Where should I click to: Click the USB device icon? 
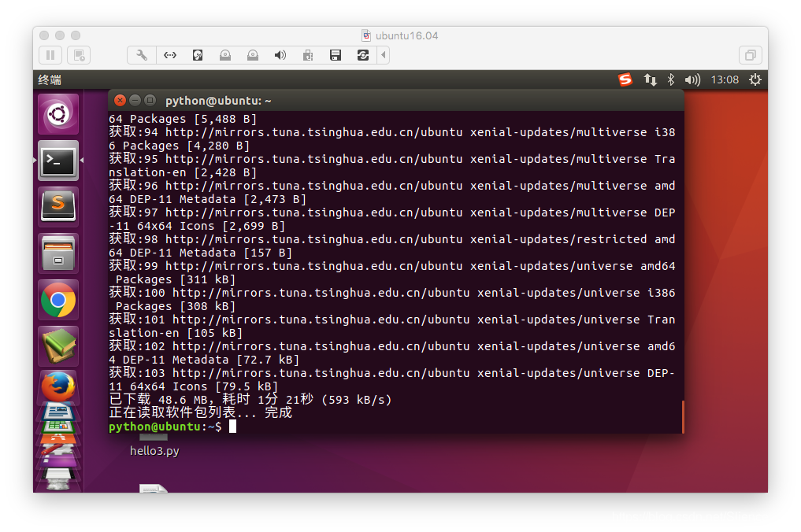(x=307, y=55)
